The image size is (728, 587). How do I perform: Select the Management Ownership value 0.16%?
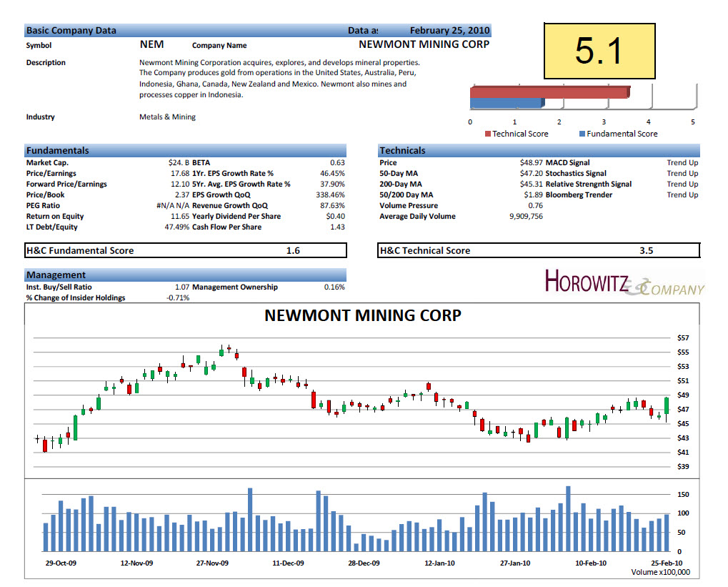[334, 287]
